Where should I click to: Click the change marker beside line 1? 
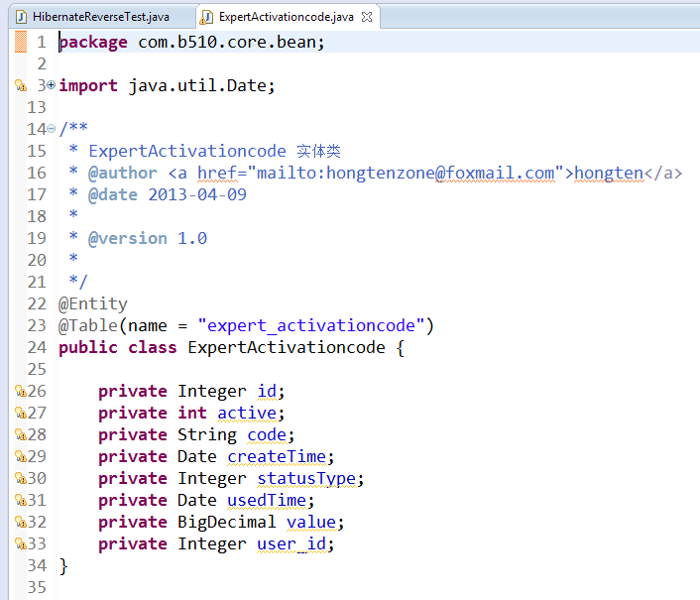[21, 42]
